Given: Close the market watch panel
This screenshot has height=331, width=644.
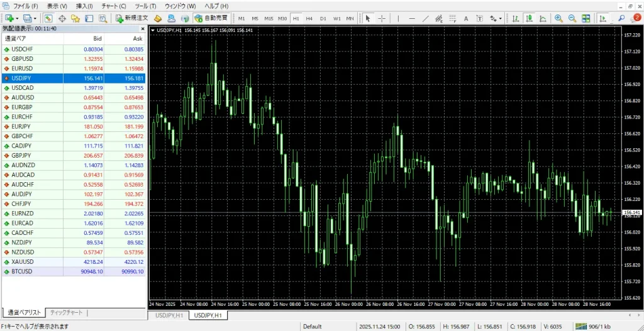Looking at the screenshot, I should click(x=143, y=28).
